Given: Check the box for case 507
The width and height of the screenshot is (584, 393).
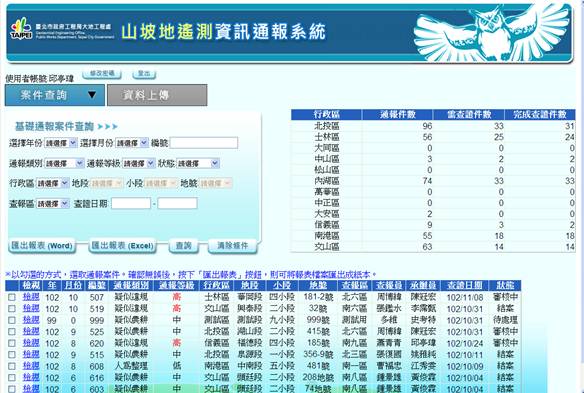Looking at the screenshot, I should click(x=12, y=297).
